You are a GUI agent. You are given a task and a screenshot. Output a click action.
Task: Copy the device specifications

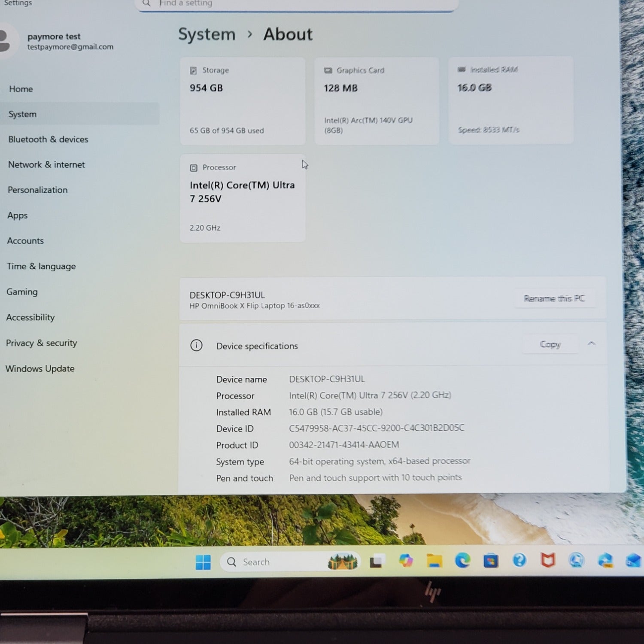550,344
